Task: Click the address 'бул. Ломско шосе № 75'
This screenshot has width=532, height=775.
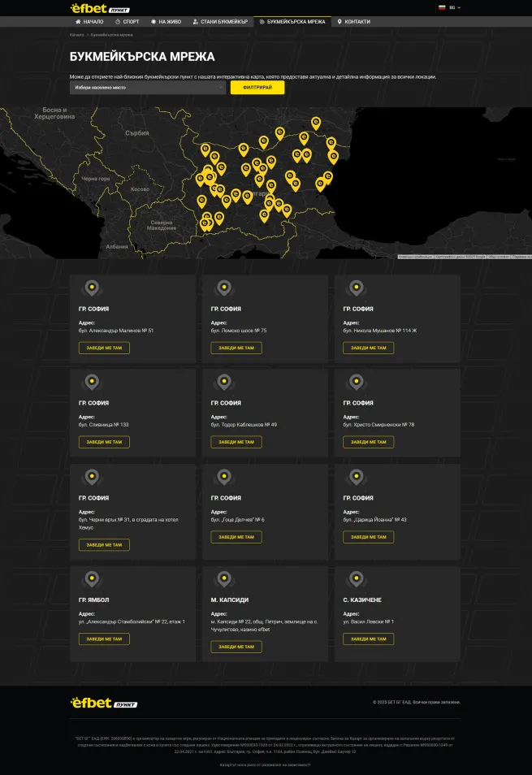Action: click(239, 331)
